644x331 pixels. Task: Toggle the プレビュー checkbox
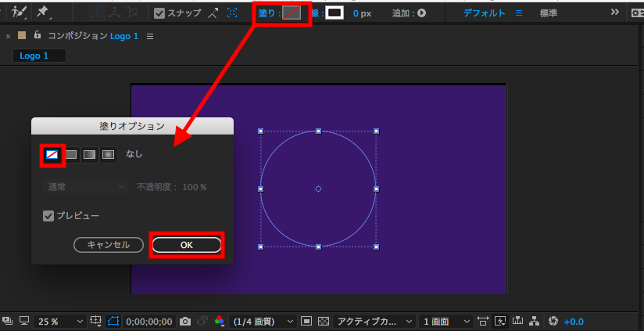[48, 216]
